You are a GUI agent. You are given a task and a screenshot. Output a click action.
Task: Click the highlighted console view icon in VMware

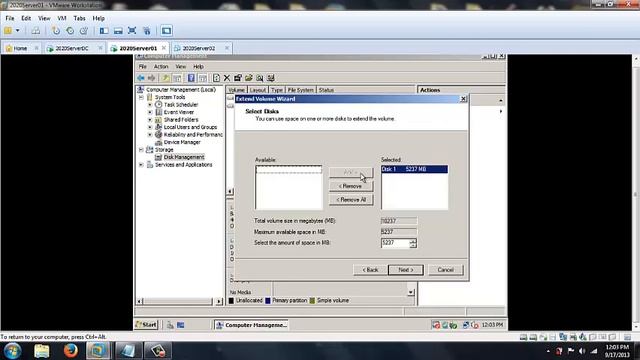(x=166, y=31)
